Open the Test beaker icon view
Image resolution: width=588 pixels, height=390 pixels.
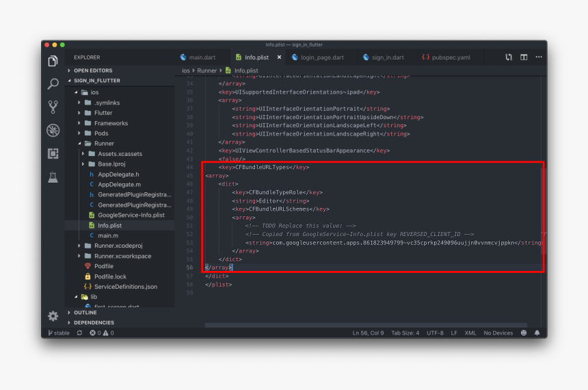point(53,177)
